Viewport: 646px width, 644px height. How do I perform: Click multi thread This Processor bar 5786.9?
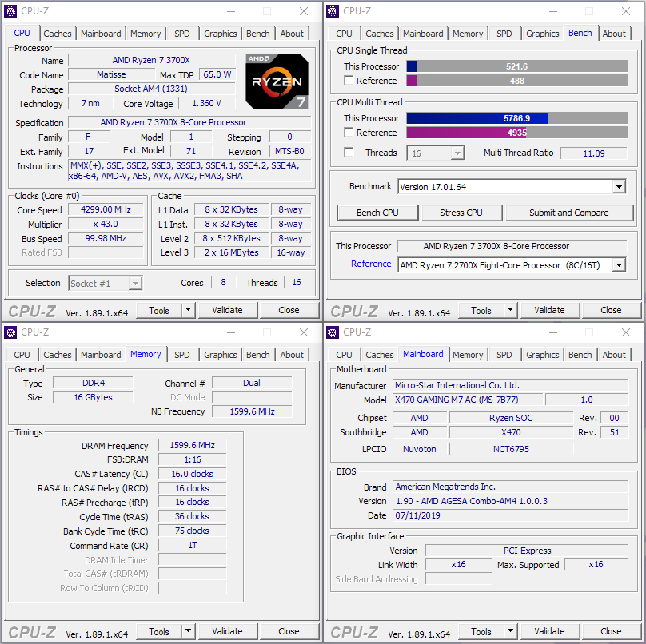[x=516, y=118]
